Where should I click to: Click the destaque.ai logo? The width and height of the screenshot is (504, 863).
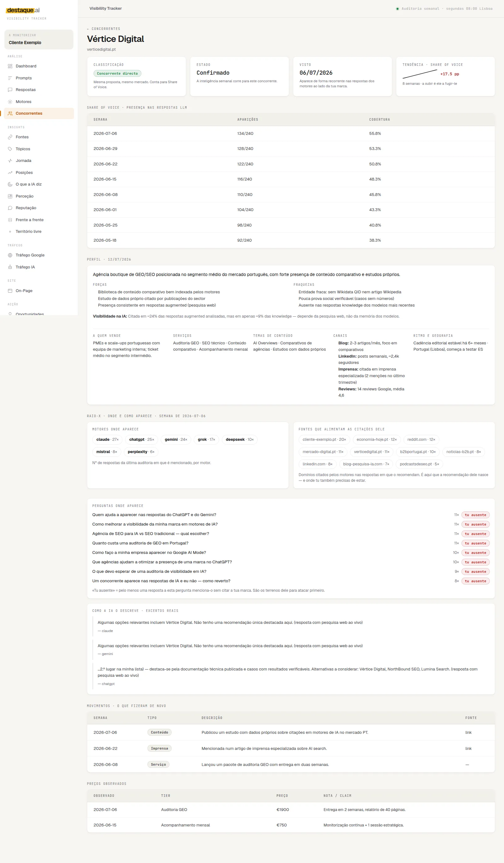(23, 10)
